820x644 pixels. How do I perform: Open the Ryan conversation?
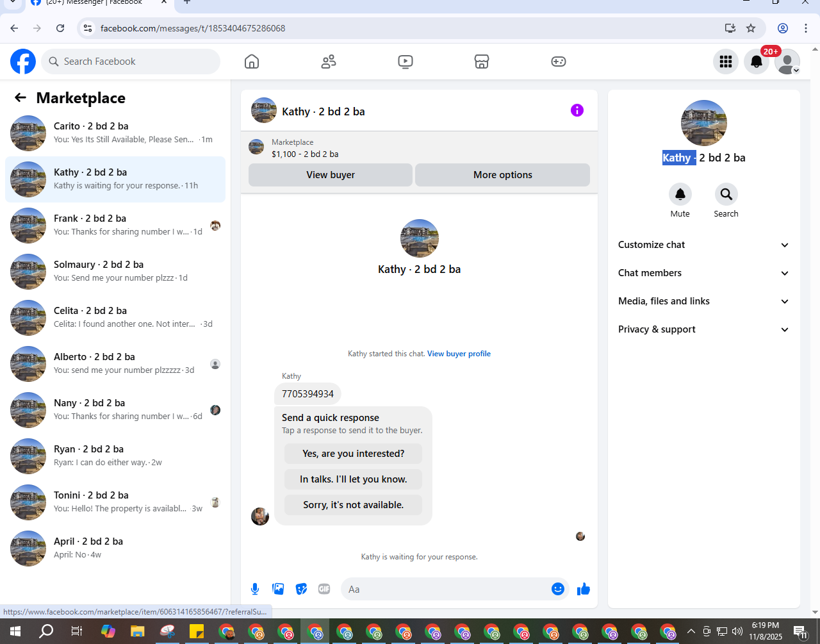[x=115, y=456]
